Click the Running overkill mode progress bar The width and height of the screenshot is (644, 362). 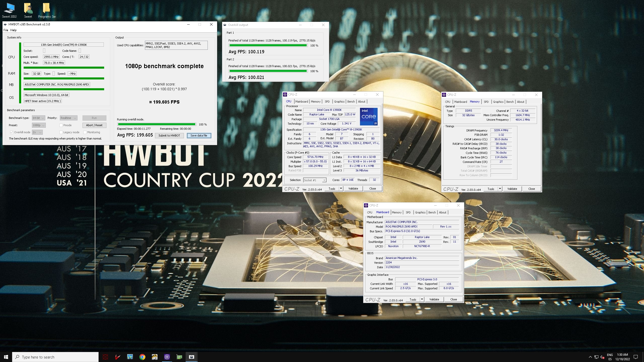click(157, 124)
